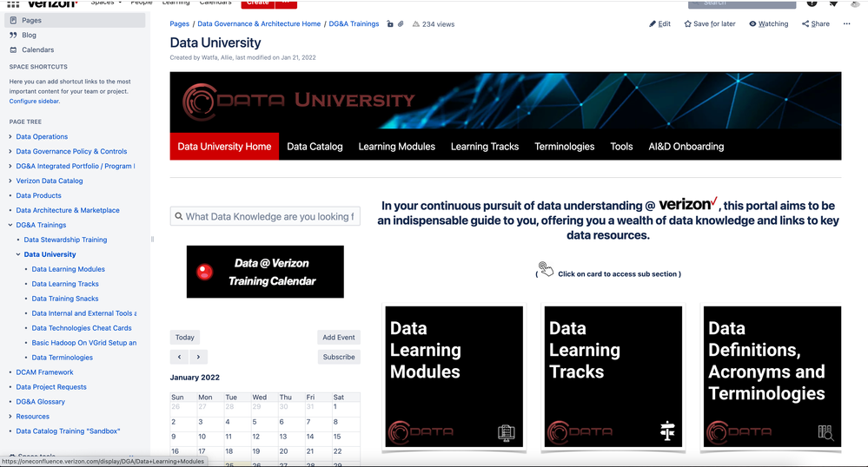Go to the next calendar month
868x467 pixels.
point(198,357)
